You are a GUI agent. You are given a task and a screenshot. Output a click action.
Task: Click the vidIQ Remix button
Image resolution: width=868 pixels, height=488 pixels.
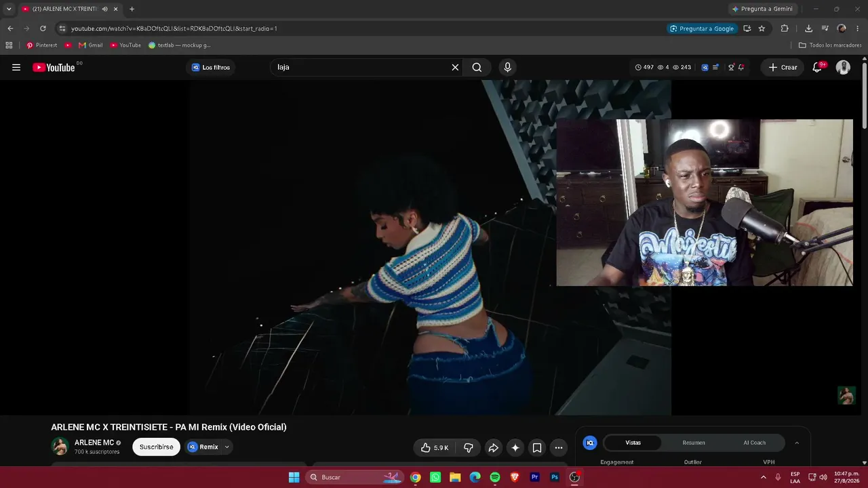(203, 447)
